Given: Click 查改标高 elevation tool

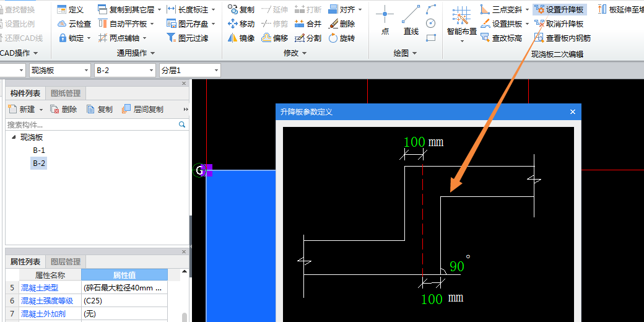Looking at the screenshot, I should tap(502, 38).
